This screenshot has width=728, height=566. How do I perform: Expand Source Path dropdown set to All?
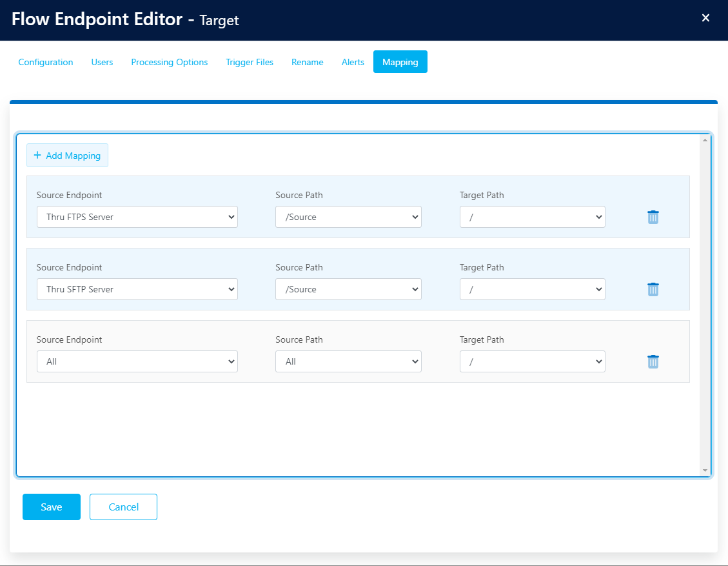[348, 361]
